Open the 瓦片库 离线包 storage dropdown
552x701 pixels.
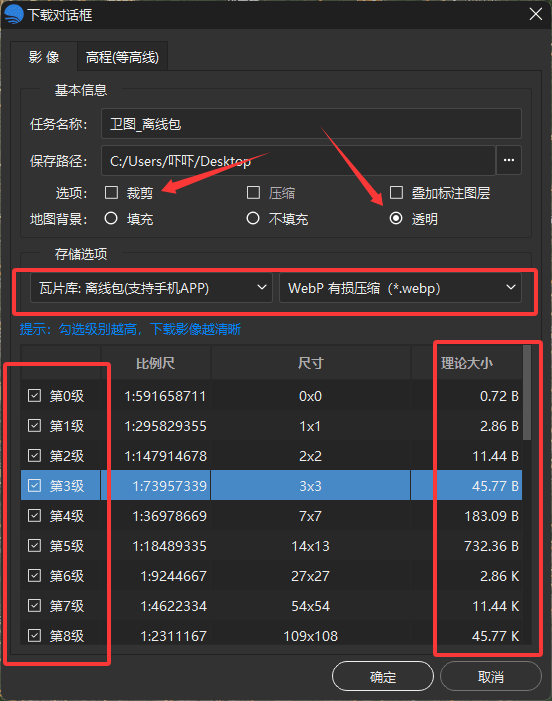point(151,288)
